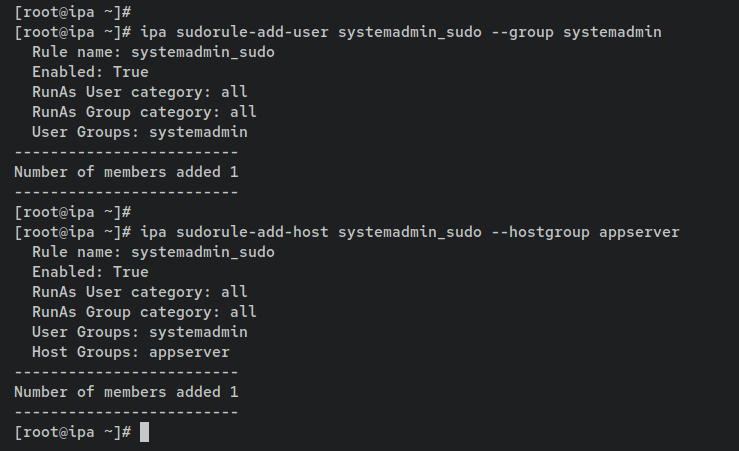This screenshot has width=739, height=451.
Task: Click 'appserver' in the sudorule-add-host command
Action: pyautogui.click(x=639, y=232)
